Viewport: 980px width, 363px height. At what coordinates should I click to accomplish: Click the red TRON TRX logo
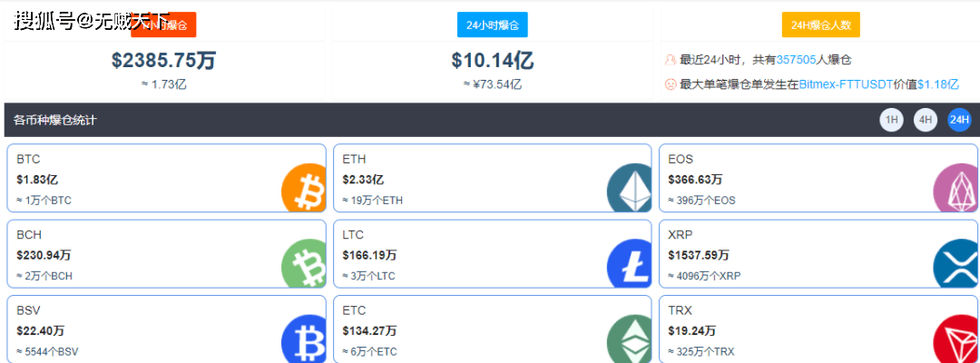click(x=955, y=339)
